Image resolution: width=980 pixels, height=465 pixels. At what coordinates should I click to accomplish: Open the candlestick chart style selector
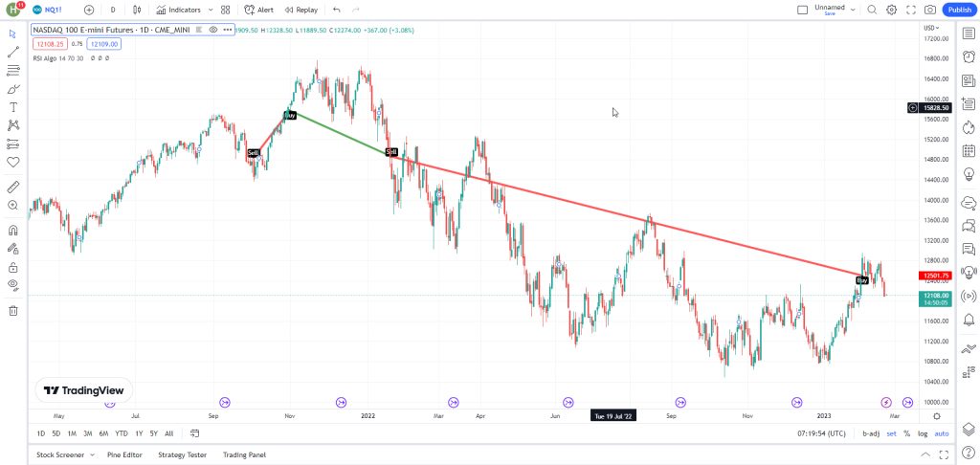point(137,10)
